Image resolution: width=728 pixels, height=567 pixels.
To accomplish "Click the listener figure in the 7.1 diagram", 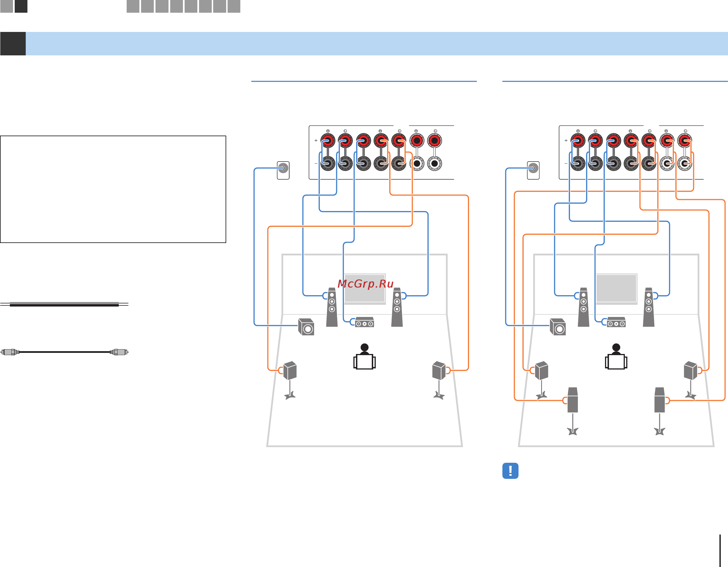I will tap(616, 356).
